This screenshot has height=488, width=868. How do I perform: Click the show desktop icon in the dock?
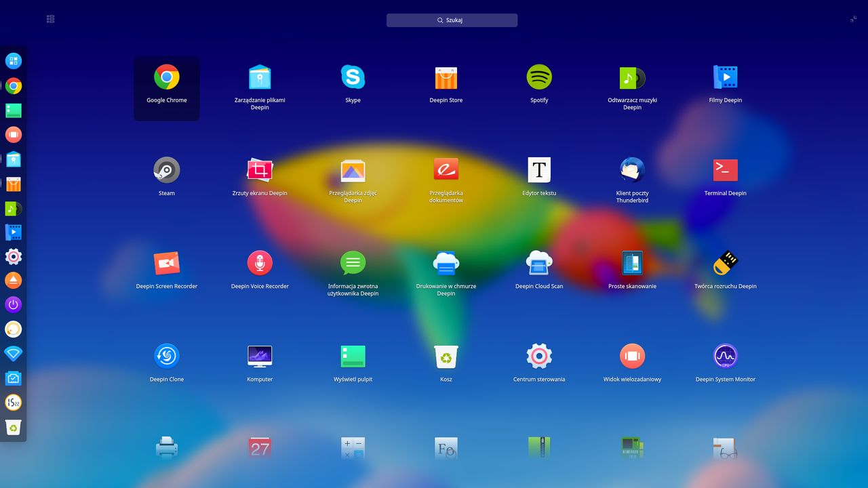14,110
